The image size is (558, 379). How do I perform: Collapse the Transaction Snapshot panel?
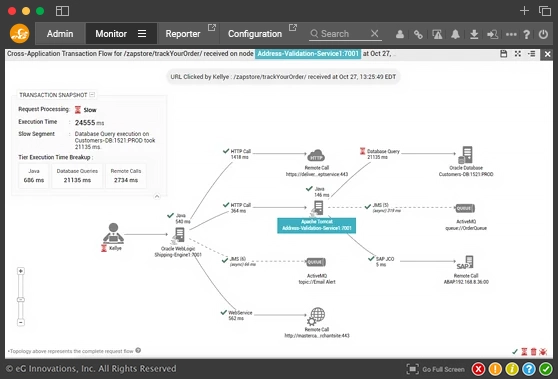[x=92, y=95]
